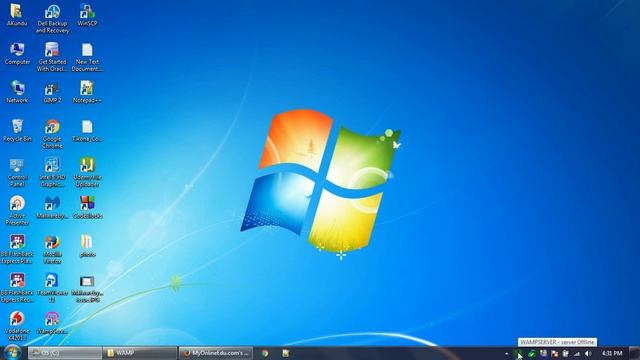This screenshot has width=640, height=360.
Task: Open the clock showing 4:31 PM
Action: [x=612, y=353]
